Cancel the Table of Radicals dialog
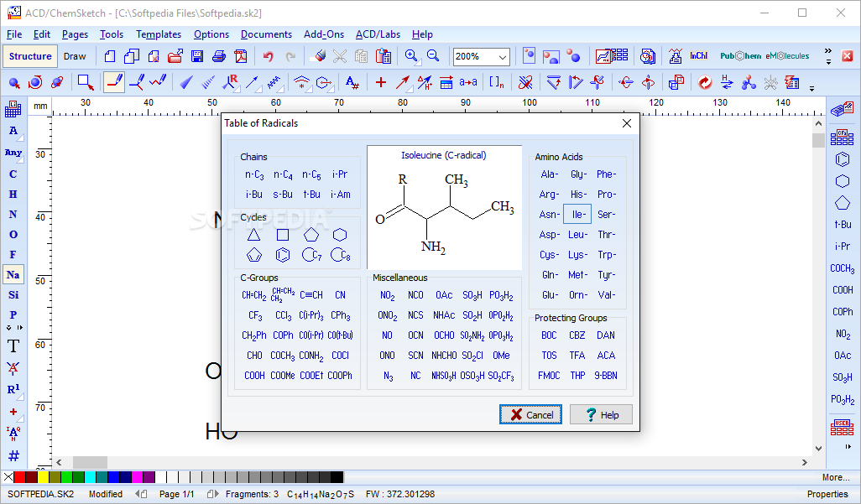861x504 pixels. click(530, 414)
